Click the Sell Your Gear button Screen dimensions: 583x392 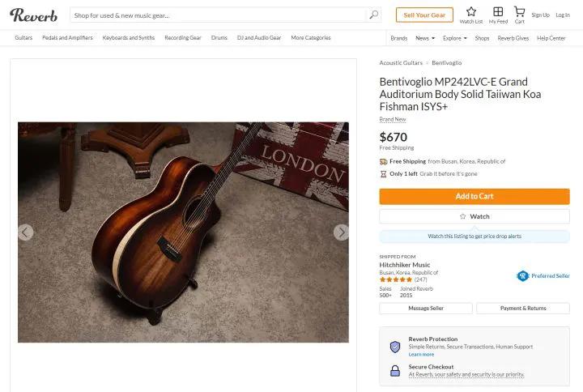pos(424,15)
